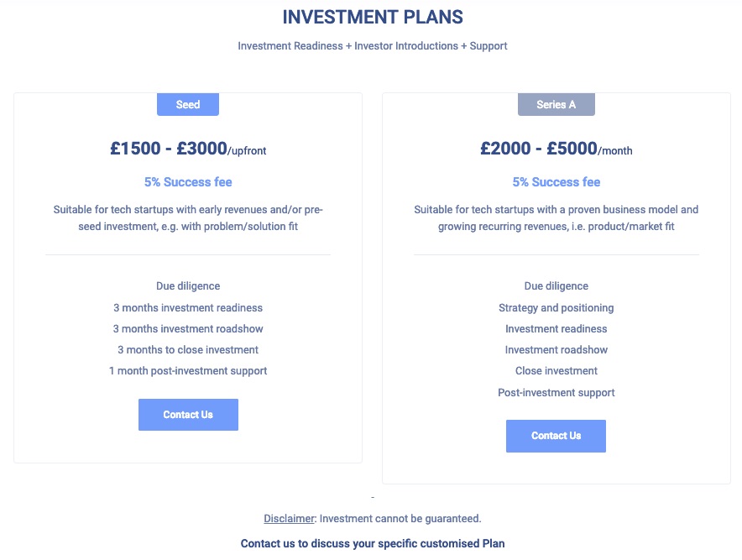The image size is (742, 560).
Task: Click "Contact us to discuss" customised Plan text
Action: [373, 544]
